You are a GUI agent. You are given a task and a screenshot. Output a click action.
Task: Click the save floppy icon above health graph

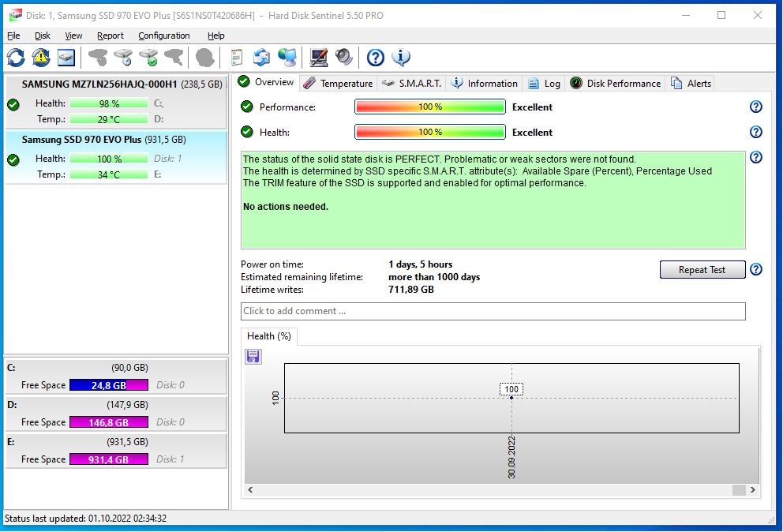253,356
